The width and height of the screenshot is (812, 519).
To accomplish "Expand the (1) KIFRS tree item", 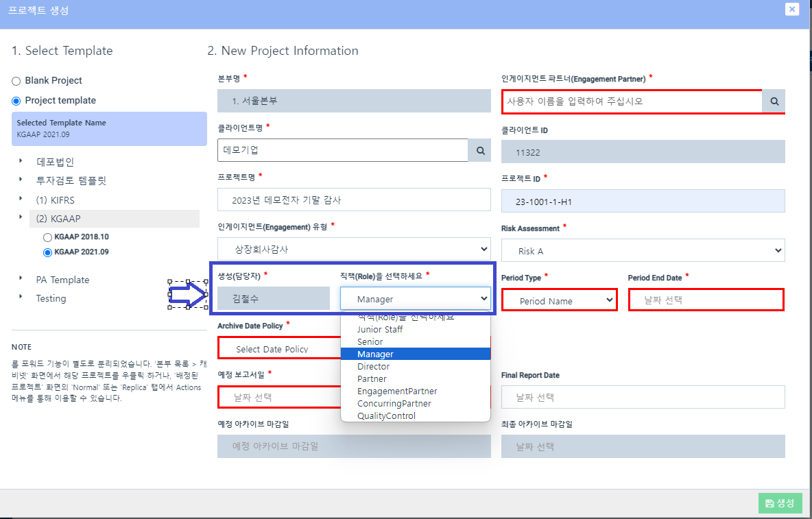I will (21, 197).
